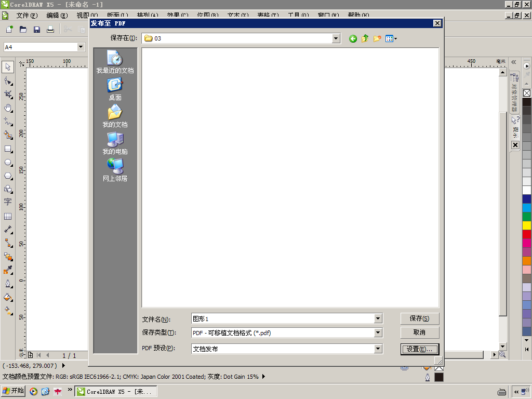532x399 pixels.
Task: Click the New document toolbar icon
Action: (x=9, y=30)
